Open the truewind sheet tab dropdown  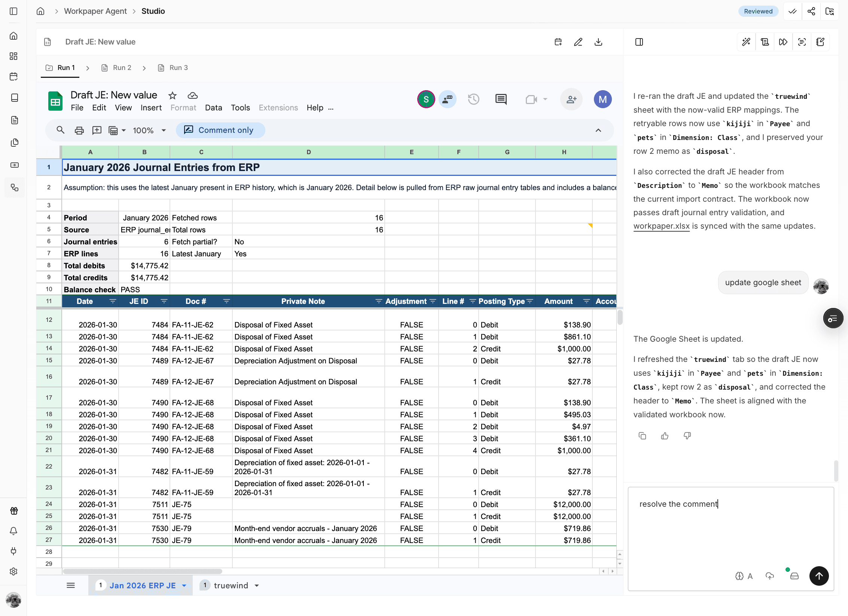click(x=257, y=585)
